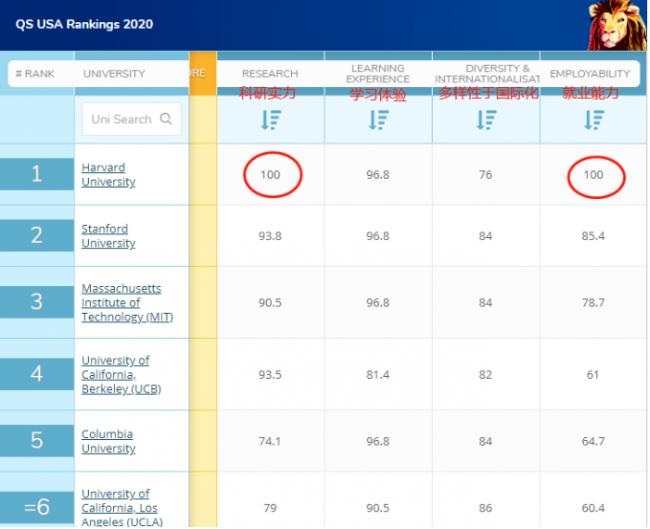Select rank 2 cell
650x529 pixels.
point(37,235)
